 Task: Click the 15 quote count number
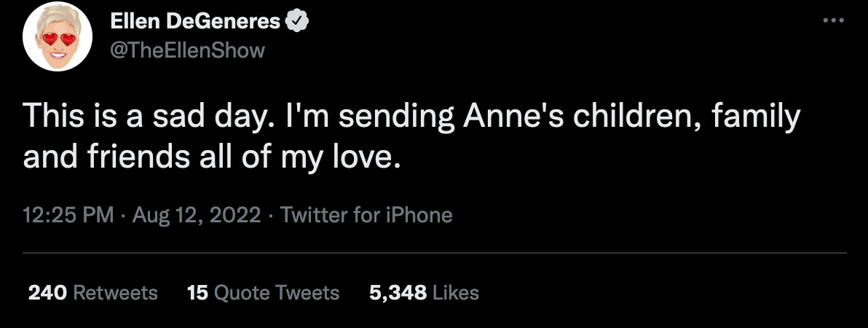click(197, 293)
